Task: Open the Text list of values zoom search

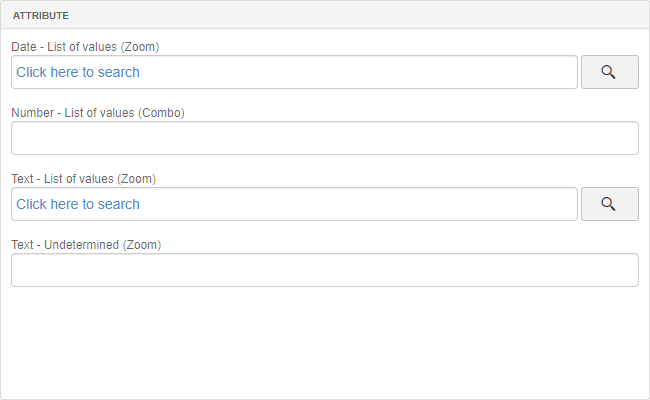Action: [610, 204]
